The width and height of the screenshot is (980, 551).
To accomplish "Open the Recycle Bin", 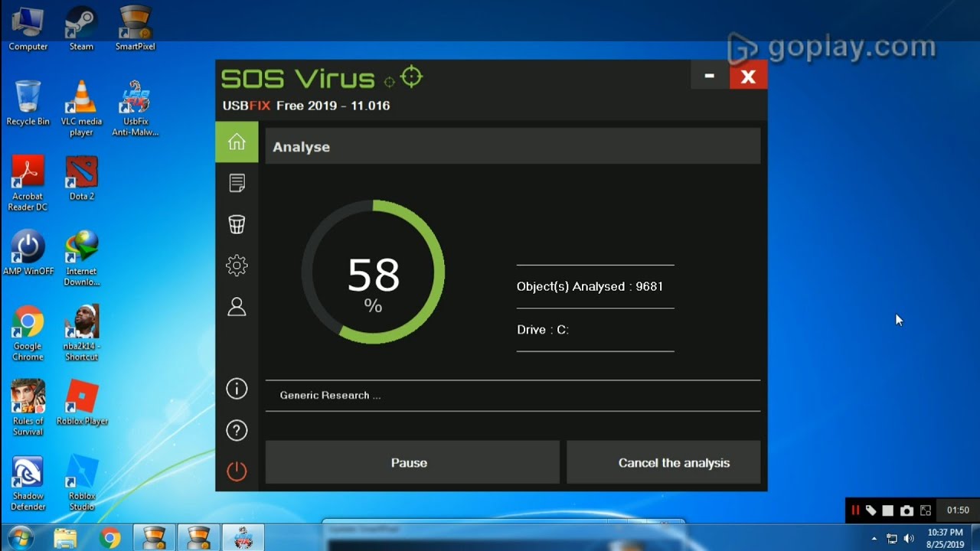I will (28, 103).
